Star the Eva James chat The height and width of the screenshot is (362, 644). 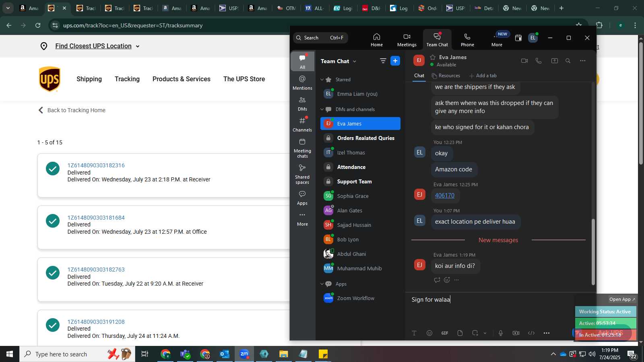433,57
